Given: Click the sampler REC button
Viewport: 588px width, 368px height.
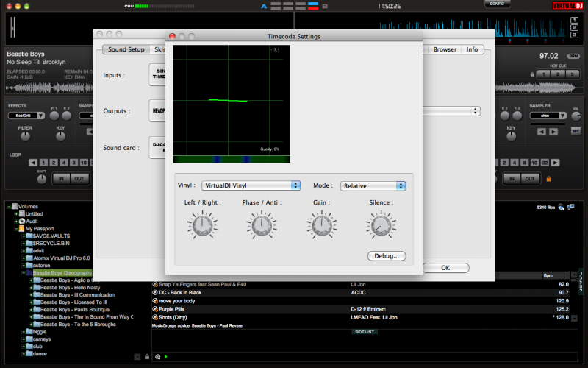Looking at the screenshot, I should pos(576,131).
